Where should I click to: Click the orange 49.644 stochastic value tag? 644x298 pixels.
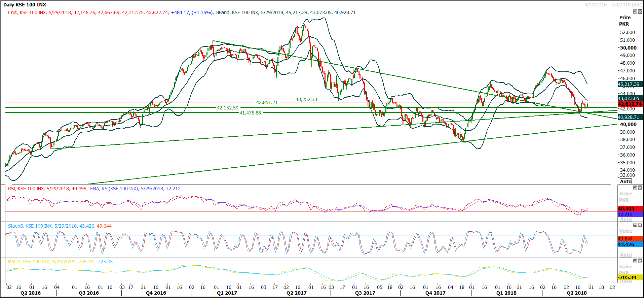pos(630,239)
